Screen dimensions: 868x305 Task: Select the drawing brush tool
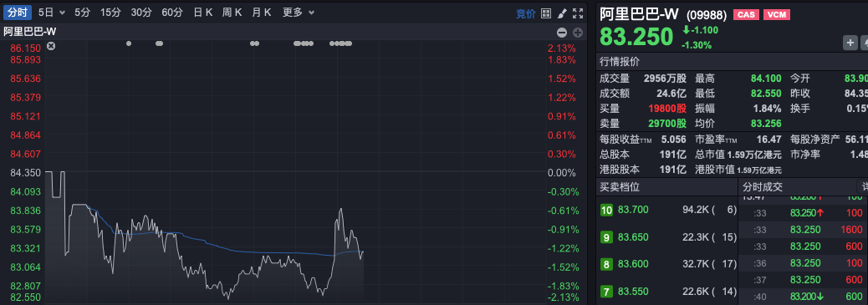561,13
